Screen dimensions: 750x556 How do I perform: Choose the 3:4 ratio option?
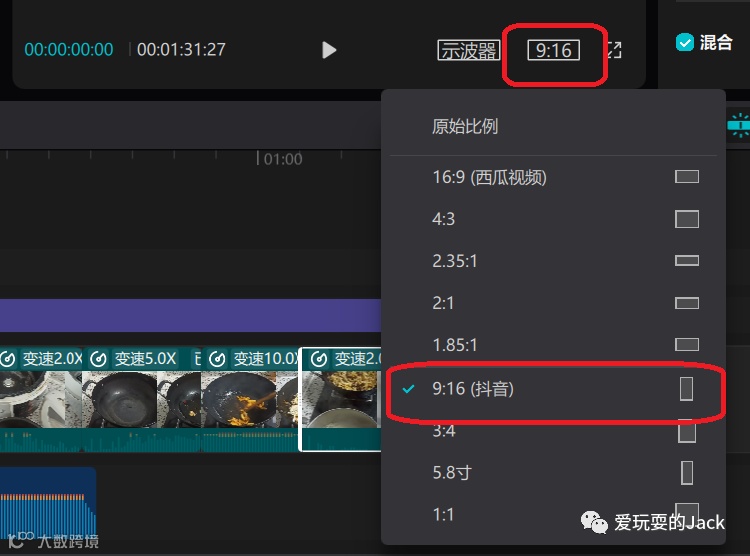click(x=553, y=431)
